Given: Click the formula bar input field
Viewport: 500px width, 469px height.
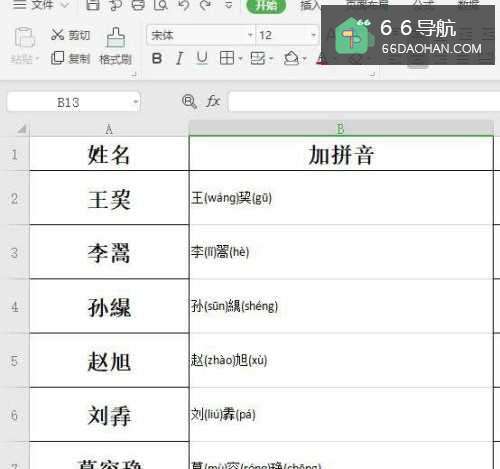Looking at the screenshot, I should (x=364, y=102).
